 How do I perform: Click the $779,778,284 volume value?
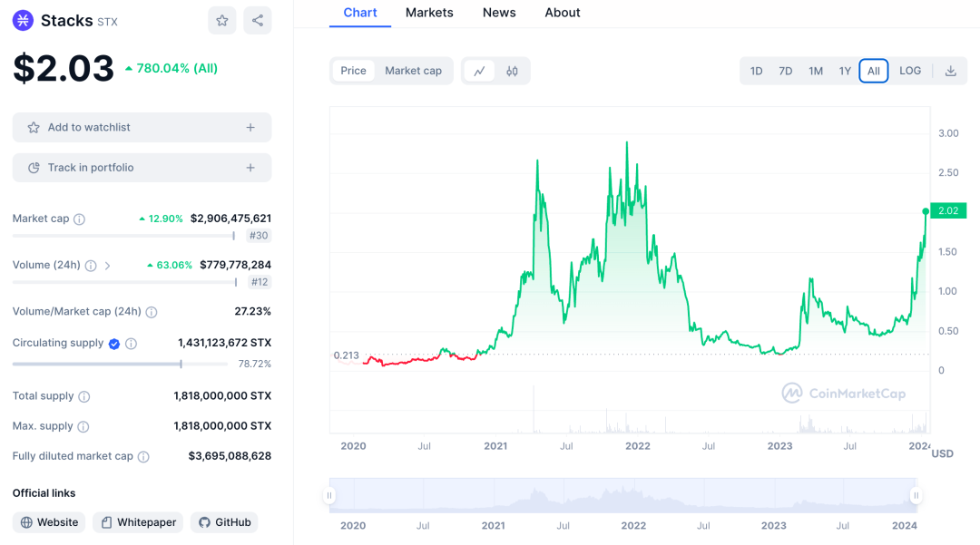tap(236, 266)
